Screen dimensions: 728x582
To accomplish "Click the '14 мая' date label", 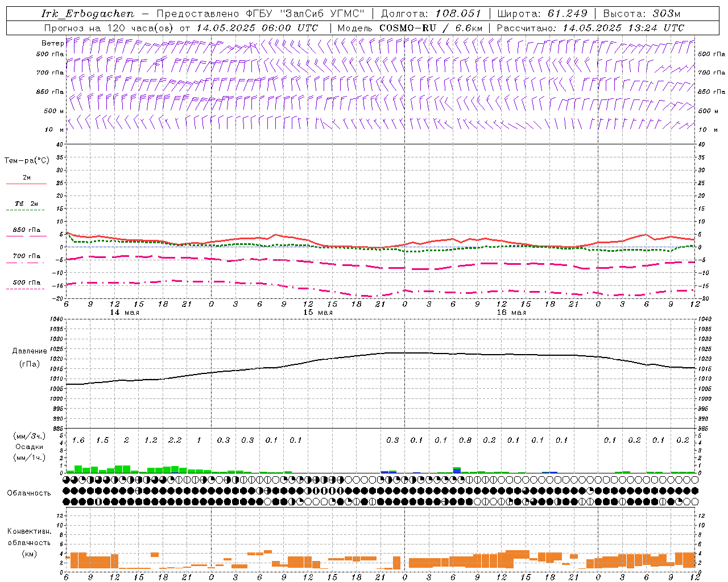I will point(125,313).
